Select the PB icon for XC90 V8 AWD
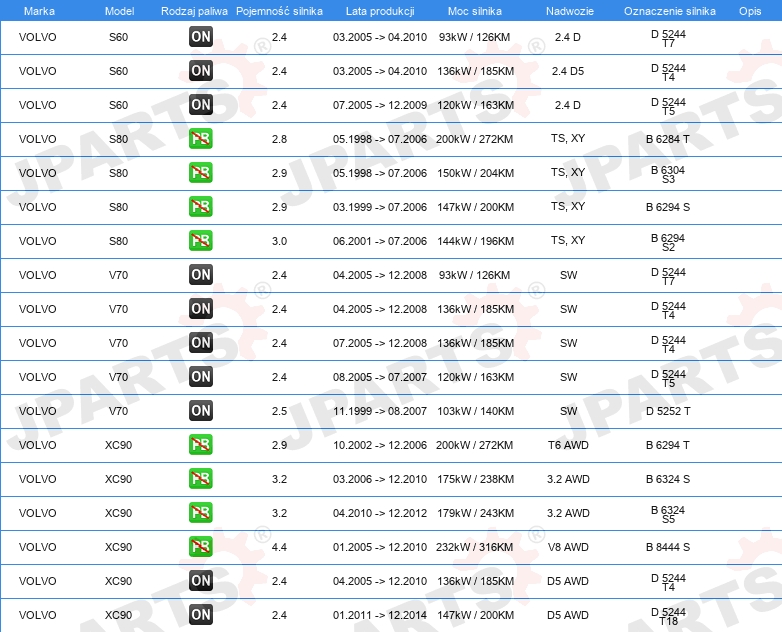The width and height of the screenshot is (782, 632). pyautogui.click(x=201, y=546)
